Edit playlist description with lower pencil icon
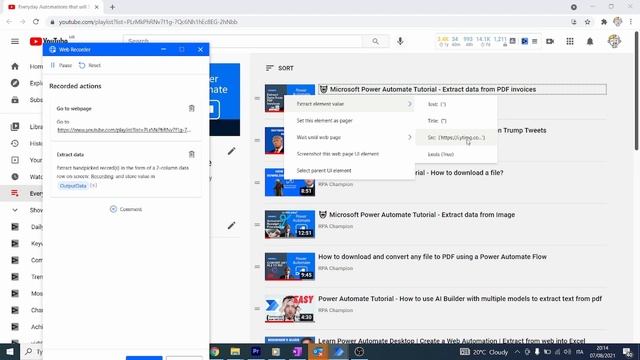This screenshot has width=640, height=360. (231, 225)
